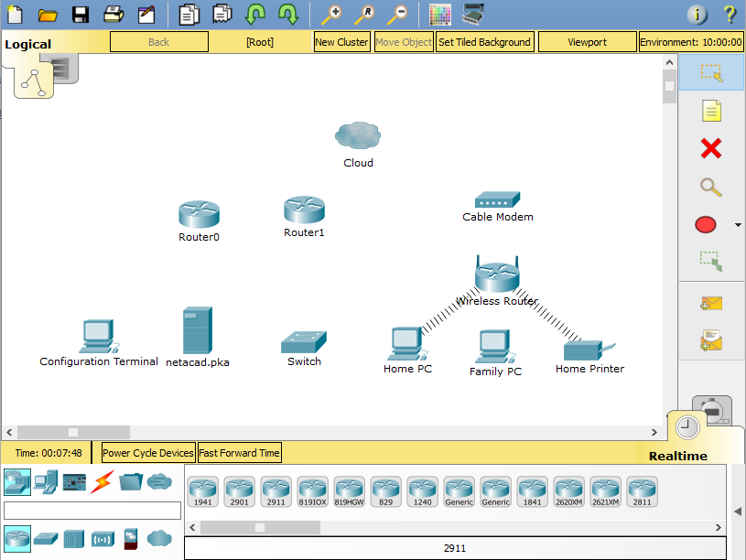Image resolution: width=746 pixels, height=560 pixels.
Task: Save the network with the floppy disk icon
Action: tap(81, 15)
